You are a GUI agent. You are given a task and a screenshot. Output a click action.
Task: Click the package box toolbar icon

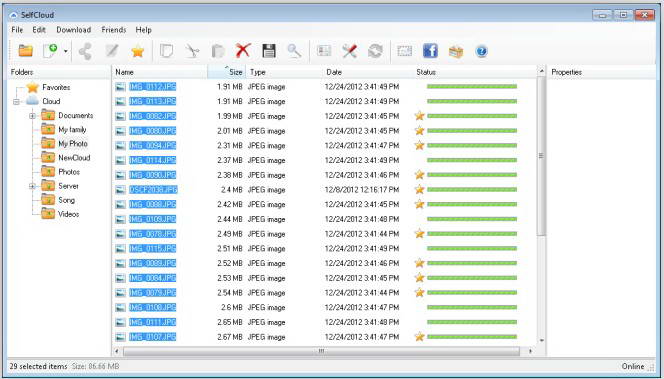456,51
